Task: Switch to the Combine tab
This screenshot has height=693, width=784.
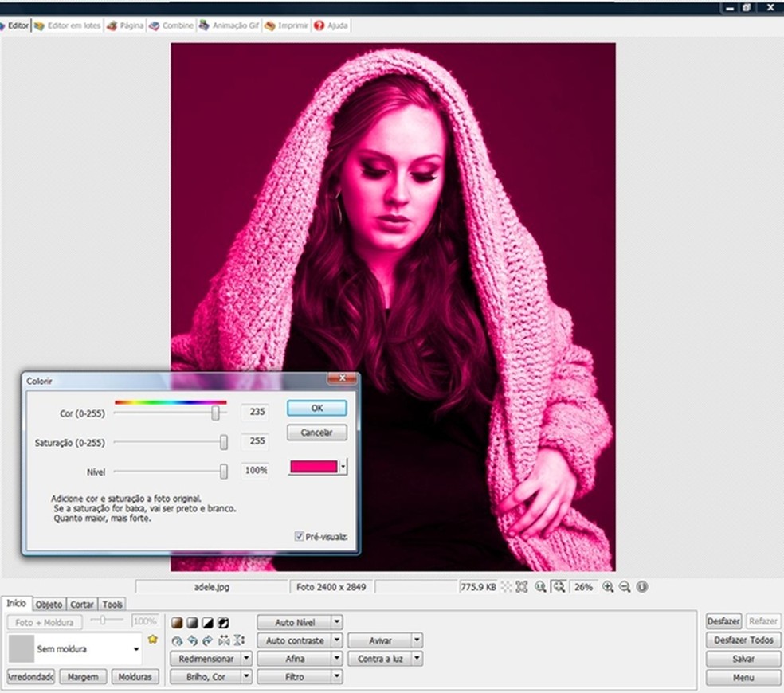Action: 171,25
